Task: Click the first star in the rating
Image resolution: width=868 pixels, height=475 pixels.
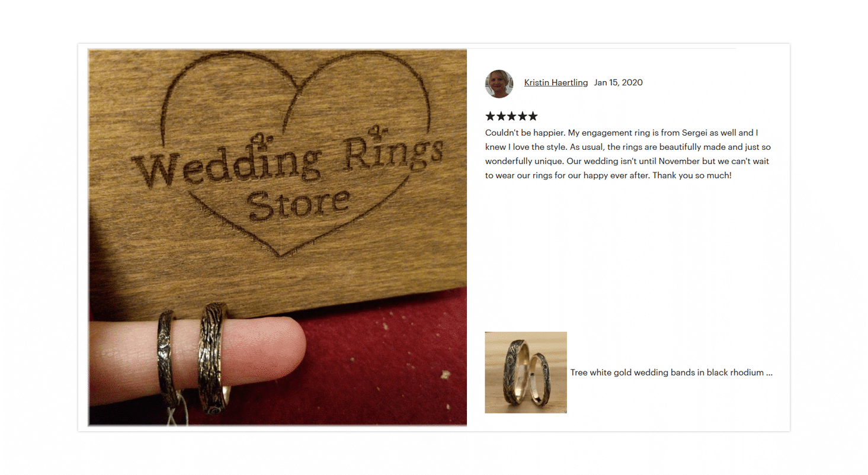Action: pyautogui.click(x=491, y=116)
